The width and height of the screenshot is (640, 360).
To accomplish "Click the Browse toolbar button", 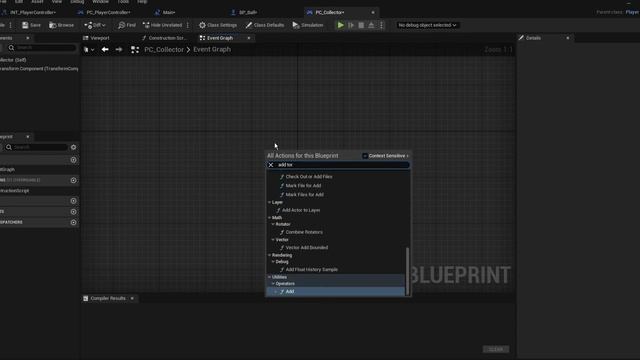I will pyautogui.click(x=62, y=25).
